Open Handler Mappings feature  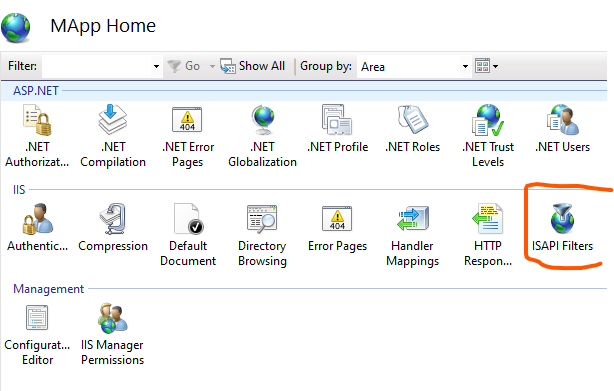[412, 235]
